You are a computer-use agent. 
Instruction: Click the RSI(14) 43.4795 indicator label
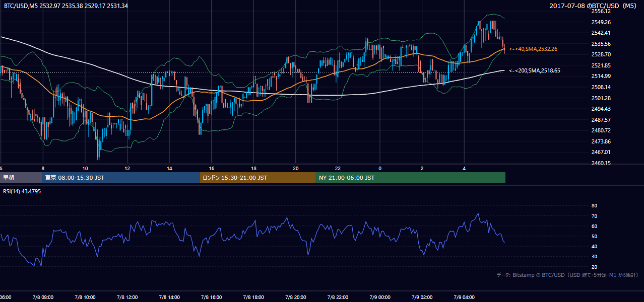[22, 191]
